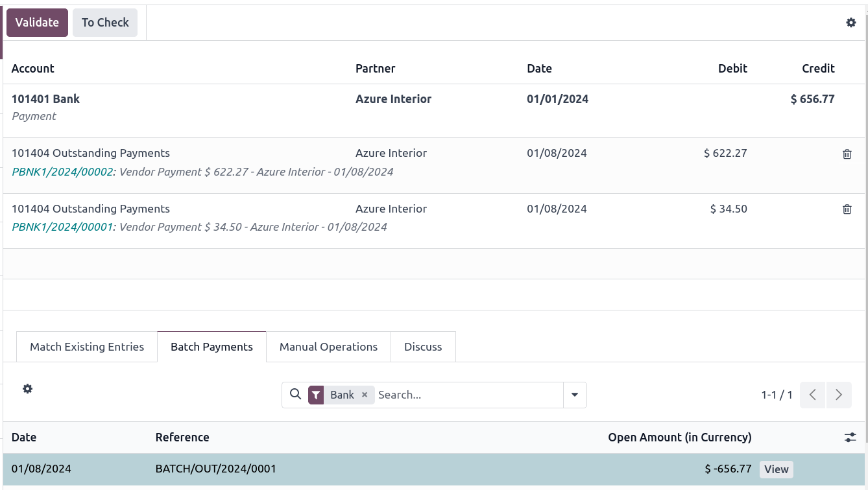Screen dimensions: 868x490
Task: Remove the $34.50 payment line via trash icon
Action: 847,209
